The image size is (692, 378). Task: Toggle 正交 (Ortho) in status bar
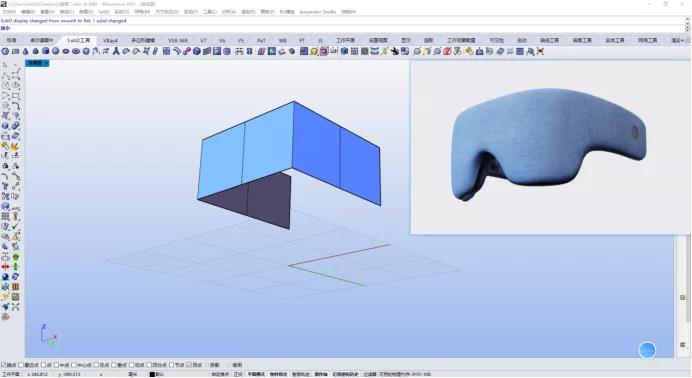[x=238, y=374]
